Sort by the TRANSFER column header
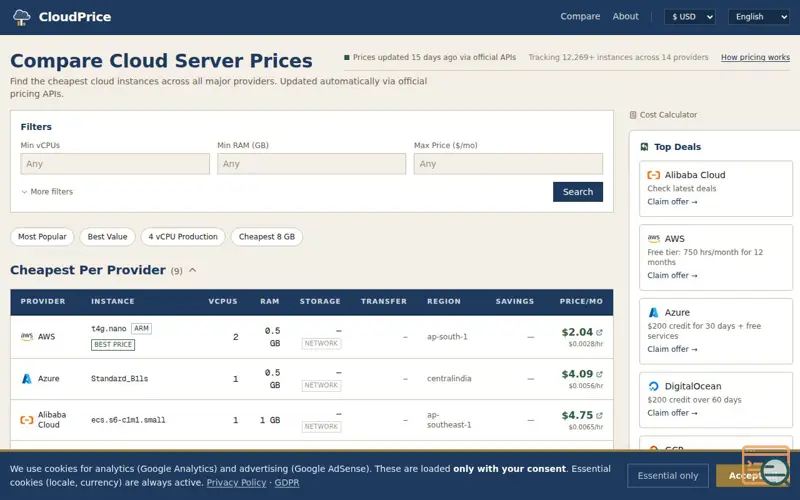This screenshot has height=500, width=800. (x=384, y=302)
